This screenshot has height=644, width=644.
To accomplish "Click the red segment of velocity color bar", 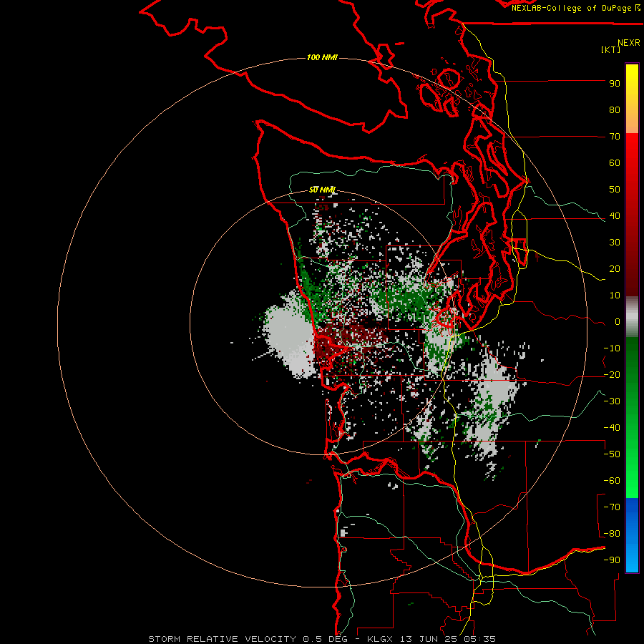I will (632, 215).
